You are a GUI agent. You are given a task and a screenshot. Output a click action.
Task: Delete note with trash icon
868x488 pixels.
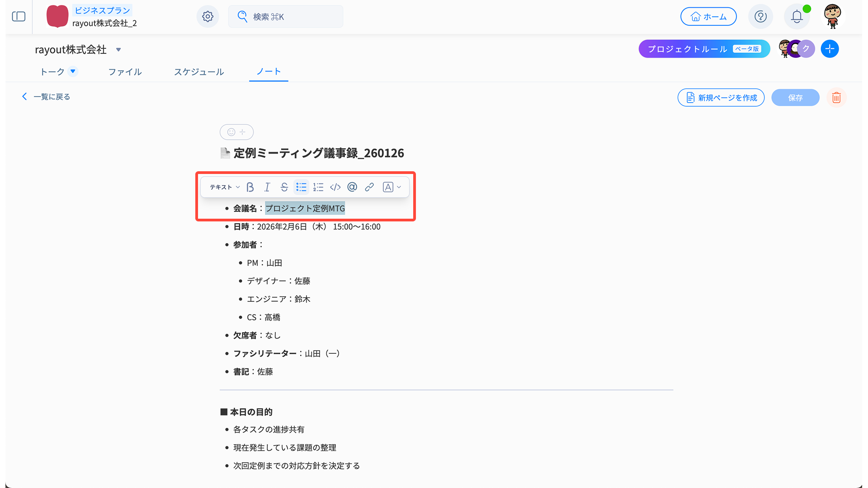point(836,98)
